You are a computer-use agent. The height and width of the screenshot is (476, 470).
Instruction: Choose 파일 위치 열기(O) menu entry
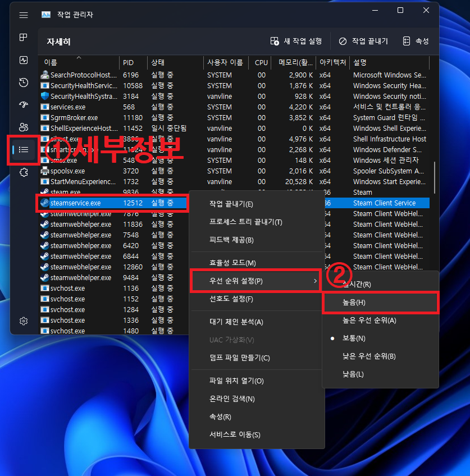(x=257, y=381)
